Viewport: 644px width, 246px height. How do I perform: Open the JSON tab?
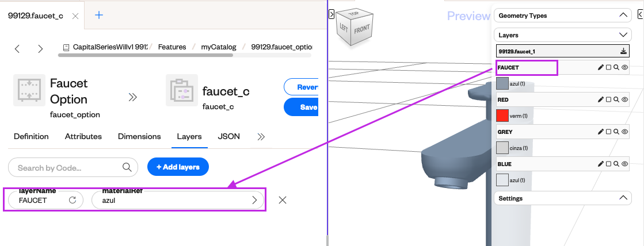pyautogui.click(x=229, y=137)
